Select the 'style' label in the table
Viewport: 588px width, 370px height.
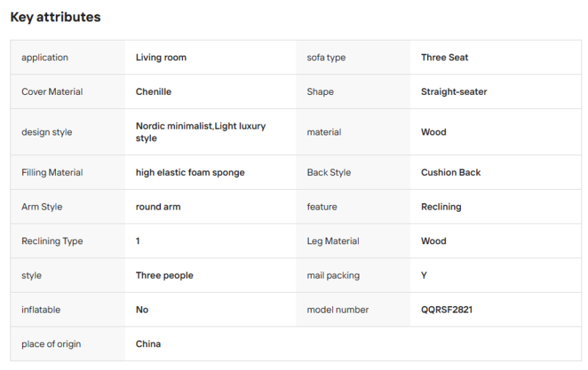[32, 275]
